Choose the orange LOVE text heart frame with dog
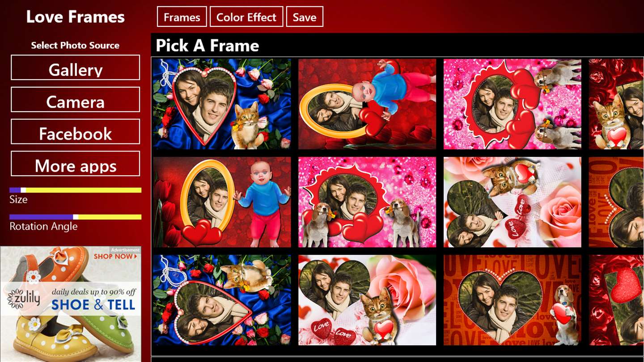The image size is (644, 362). pyautogui.click(x=513, y=300)
